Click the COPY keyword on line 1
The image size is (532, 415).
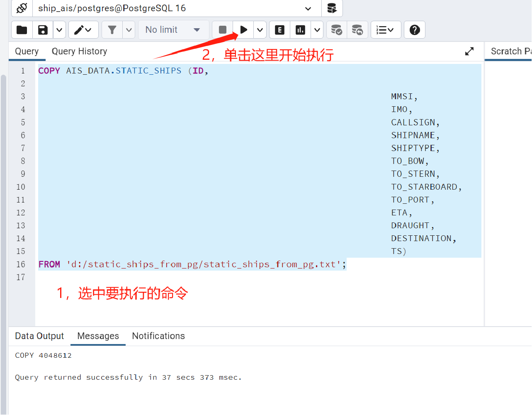tap(49, 71)
